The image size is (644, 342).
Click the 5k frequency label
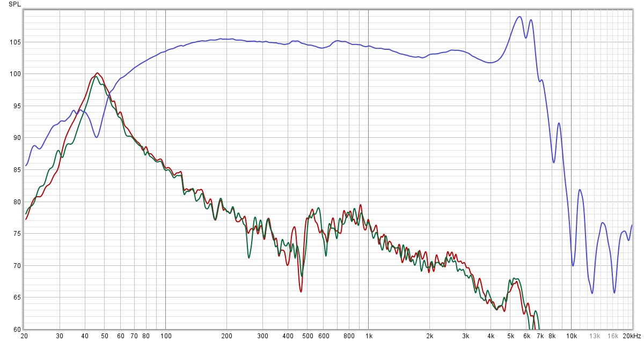coord(510,336)
